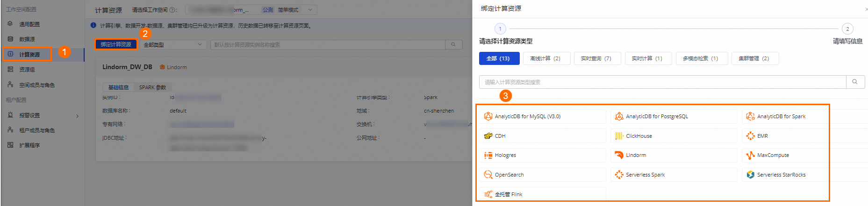Open the 全部类型 dropdown
Viewport: 868px width, 206px height.
[x=173, y=45]
